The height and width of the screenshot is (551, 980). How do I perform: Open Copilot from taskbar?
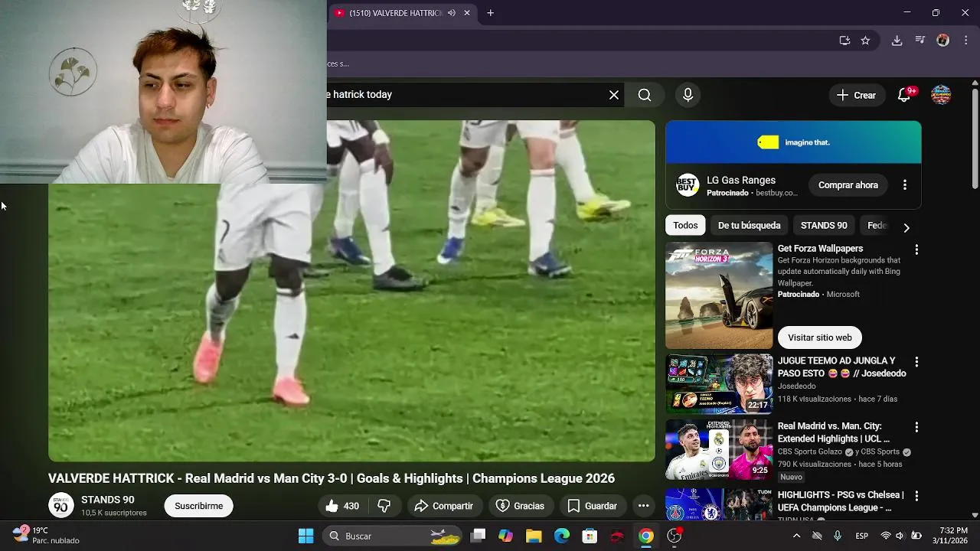505,536
